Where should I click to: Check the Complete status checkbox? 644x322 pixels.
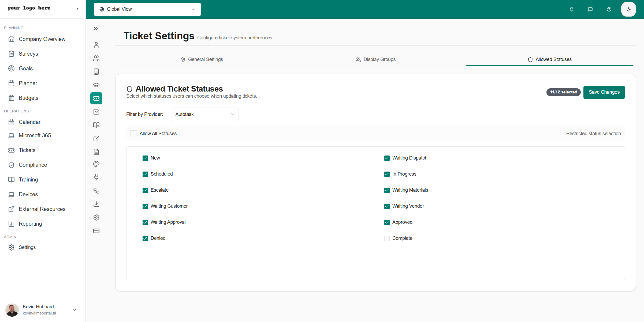coord(387,238)
